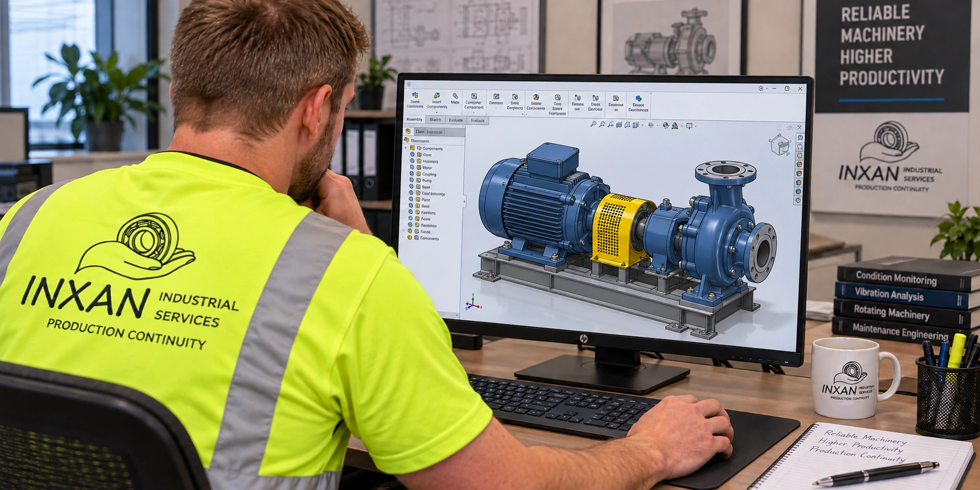Open the dropdown arrow beside the monitor-shaped icon
Image resolution: width=980 pixels, height=490 pixels.
click(x=696, y=127)
